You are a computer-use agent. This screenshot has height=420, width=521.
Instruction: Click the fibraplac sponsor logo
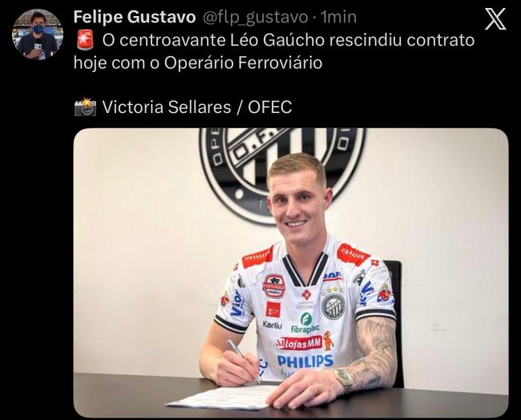click(x=305, y=324)
